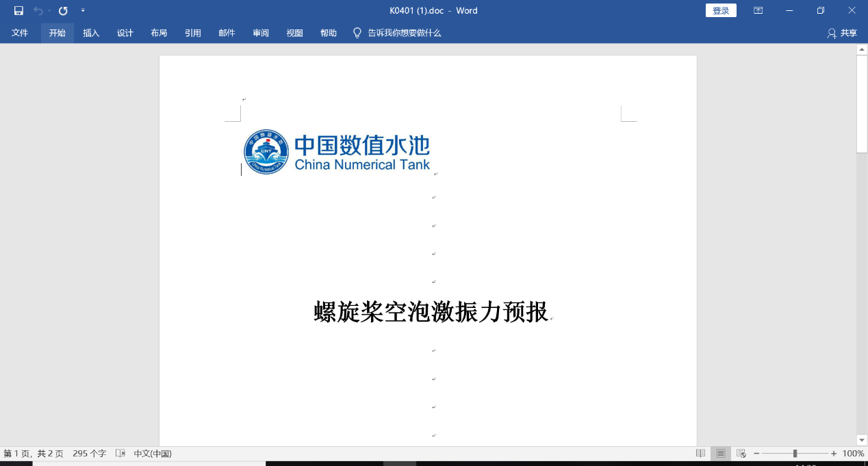Click the China Numerical Tank logo image
The image size is (868, 466).
click(x=337, y=152)
